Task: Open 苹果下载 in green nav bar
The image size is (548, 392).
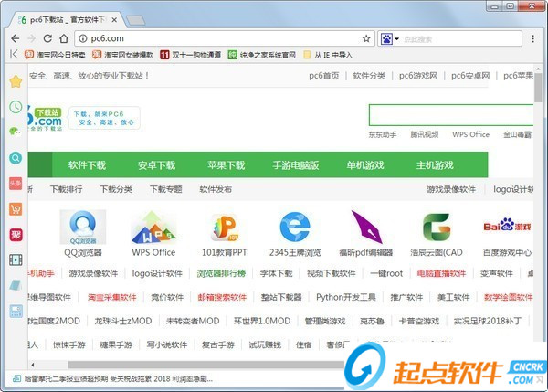Action: click(227, 164)
